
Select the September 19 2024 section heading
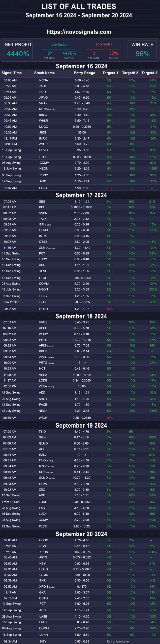tap(81, 425)
